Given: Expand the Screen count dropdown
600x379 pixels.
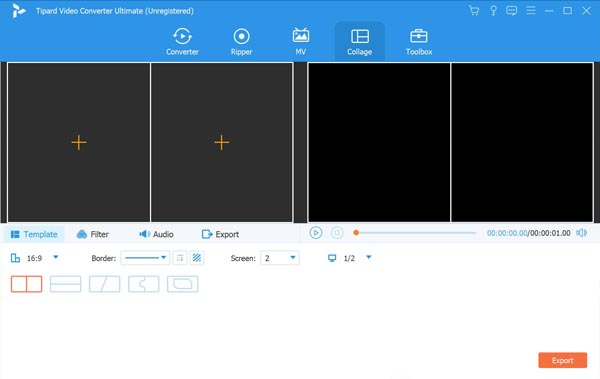Looking at the screenshot, I should tap(280, 258).
